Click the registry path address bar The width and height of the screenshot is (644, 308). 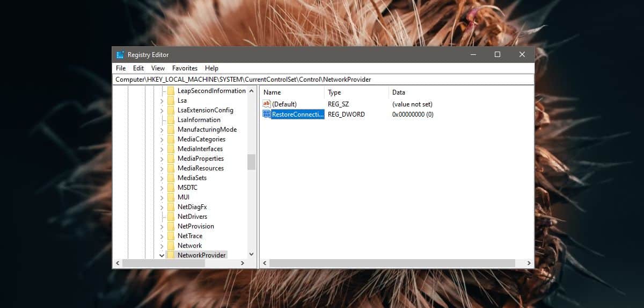(x=324, y=80)
